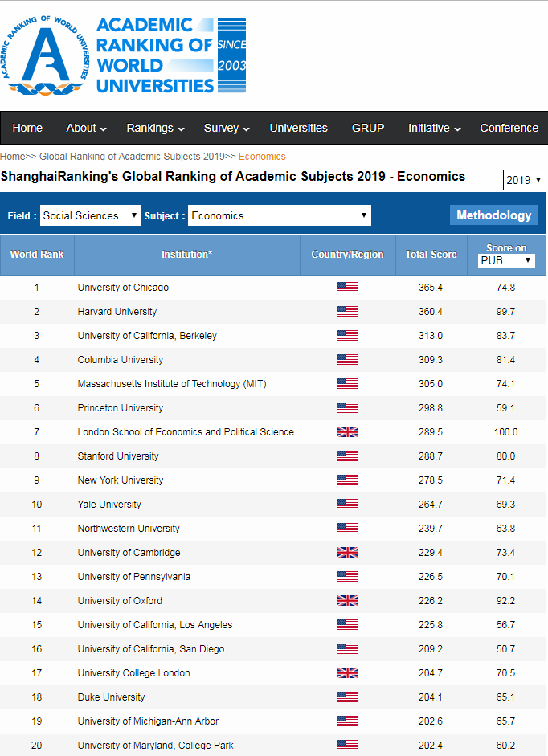Click the US flag in New York University row
Image resolution: width=548 pixels, height=756 pixels.
[x=347, y=480]
